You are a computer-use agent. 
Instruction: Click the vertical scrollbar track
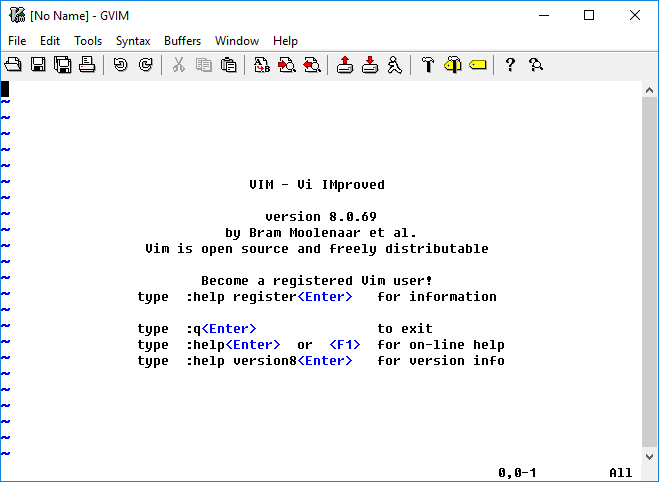[649, 273]
